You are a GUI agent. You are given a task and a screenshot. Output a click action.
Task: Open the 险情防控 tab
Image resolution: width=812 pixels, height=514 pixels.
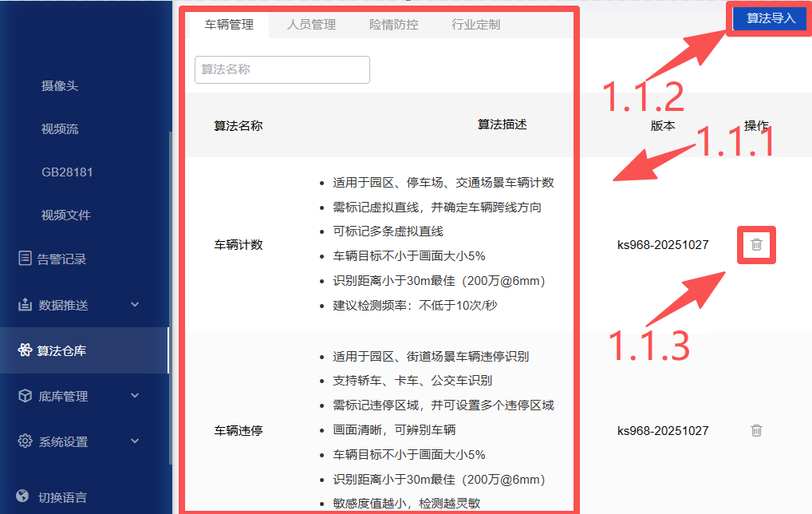point(393,25)
